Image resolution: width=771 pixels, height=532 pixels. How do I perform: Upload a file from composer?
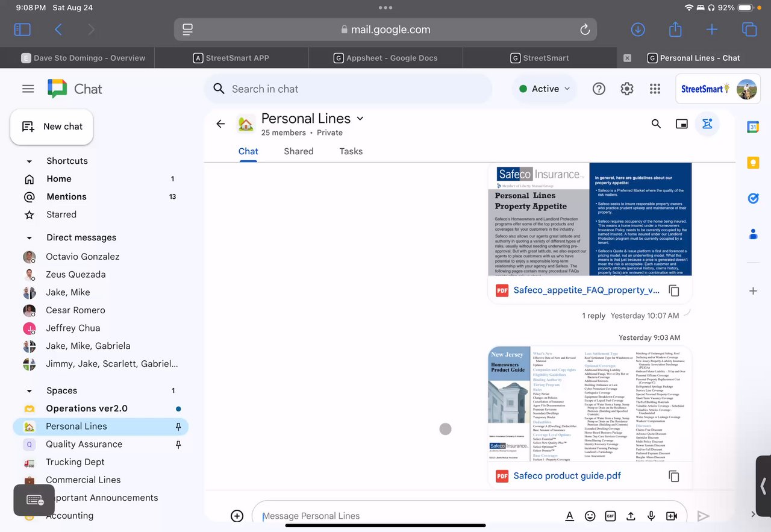click(x=631, y=516)
